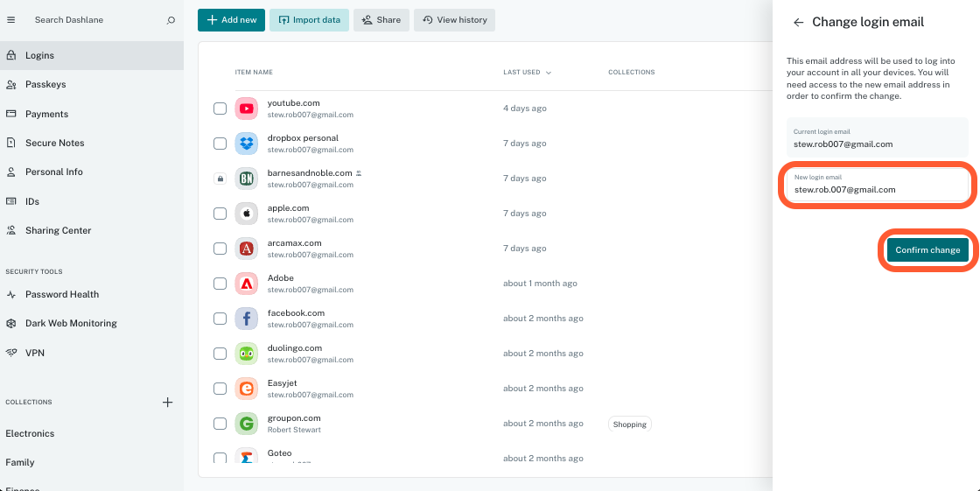Select the apple.com checkbox

click(220, 214)
